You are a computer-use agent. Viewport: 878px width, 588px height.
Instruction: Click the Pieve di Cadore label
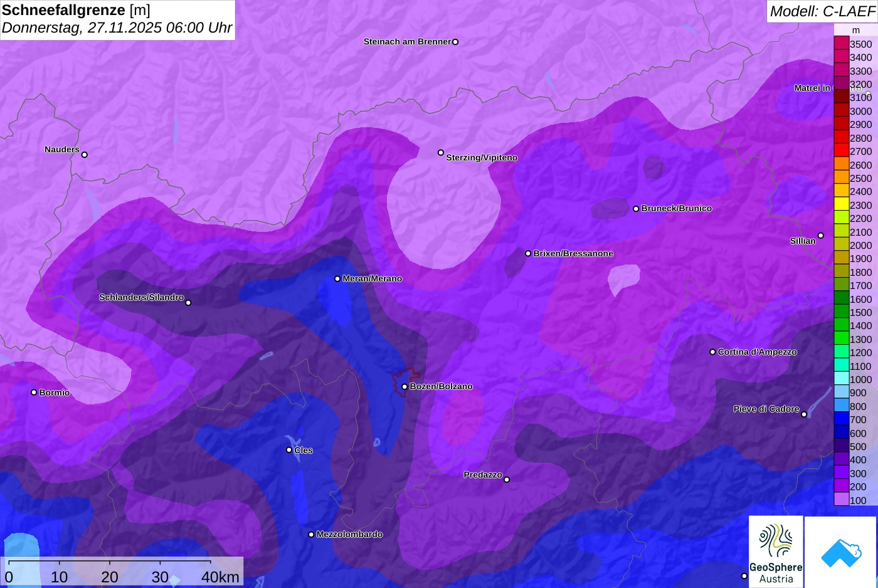[x=766, y=409]
